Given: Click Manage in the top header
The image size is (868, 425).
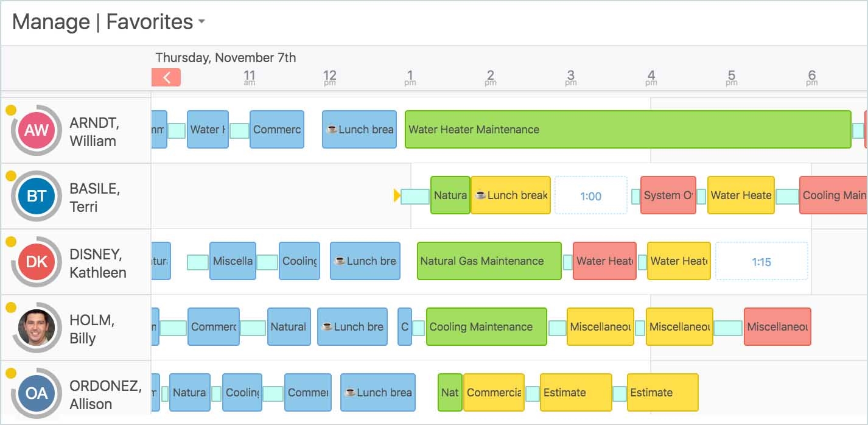Looking at the screenshot, I should point(52,22).
